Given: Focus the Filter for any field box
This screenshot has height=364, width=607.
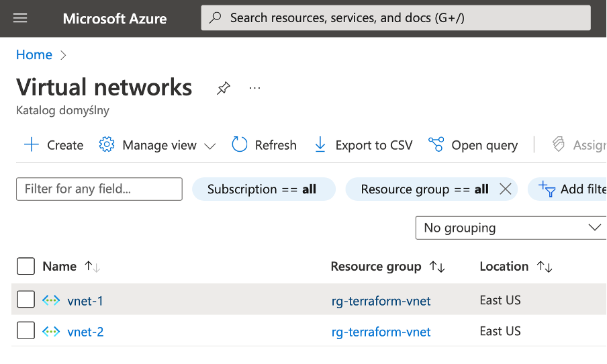Looking at the screenshot, I should tap(99, 189).
